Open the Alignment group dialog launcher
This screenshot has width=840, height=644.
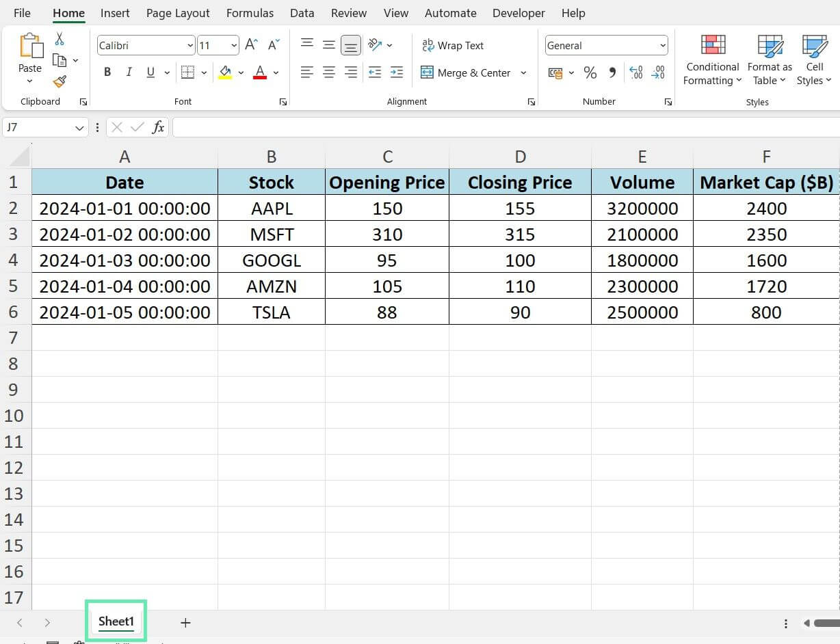[x=531, y=102]
